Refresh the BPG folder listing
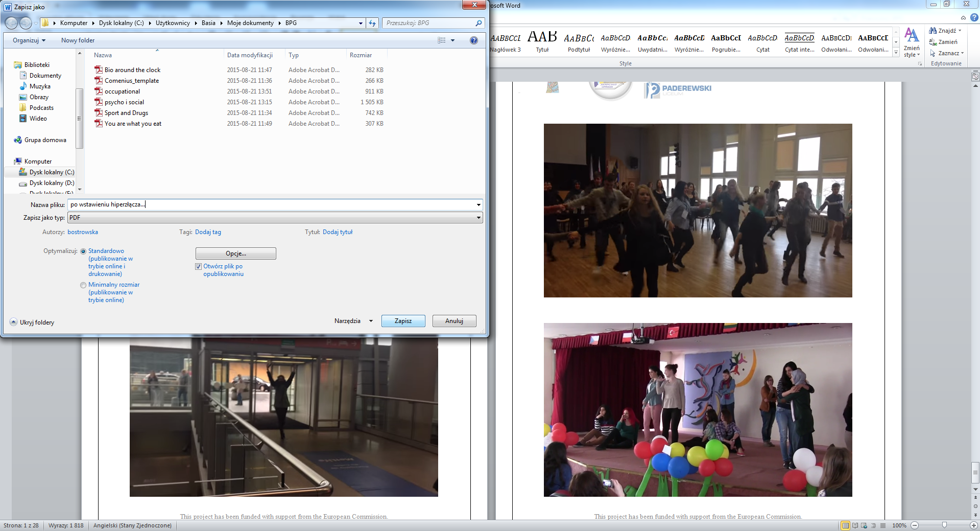Screen dimensions: 980x531 coord(372,23)
